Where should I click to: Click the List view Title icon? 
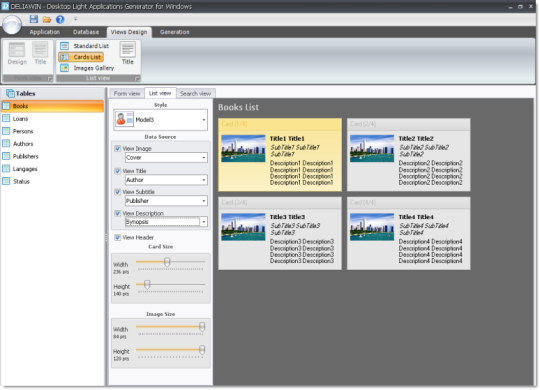pyautogui.click(x=127, y=53)
